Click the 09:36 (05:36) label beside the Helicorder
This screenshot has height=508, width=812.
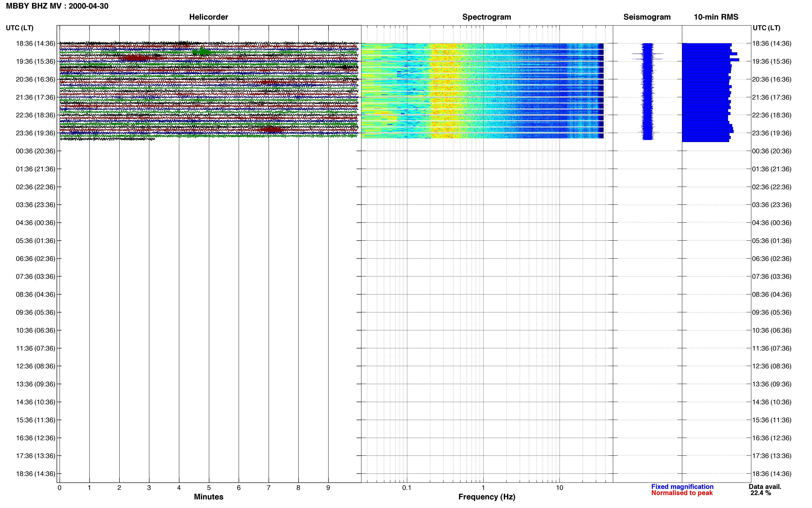click(36, 313)
